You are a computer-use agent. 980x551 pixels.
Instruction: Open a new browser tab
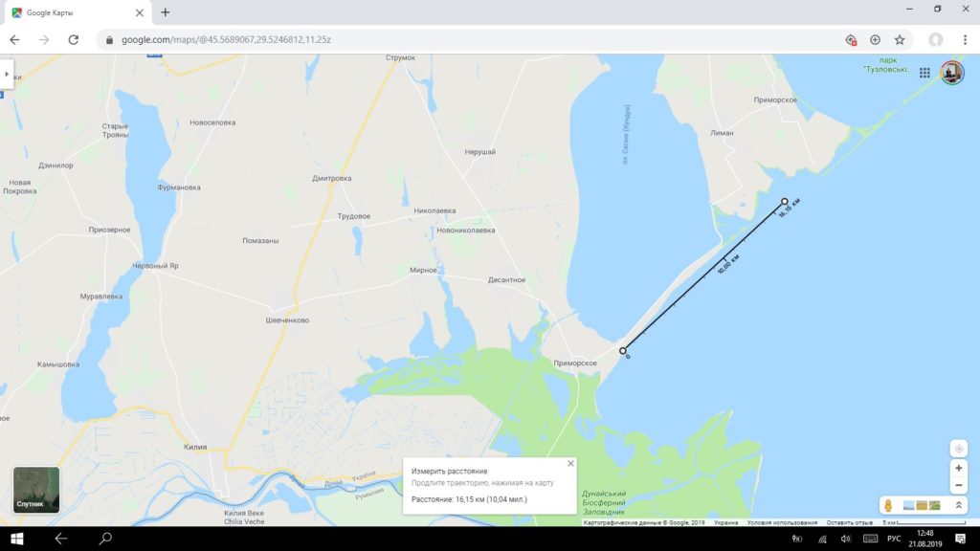tap(165, 12)
